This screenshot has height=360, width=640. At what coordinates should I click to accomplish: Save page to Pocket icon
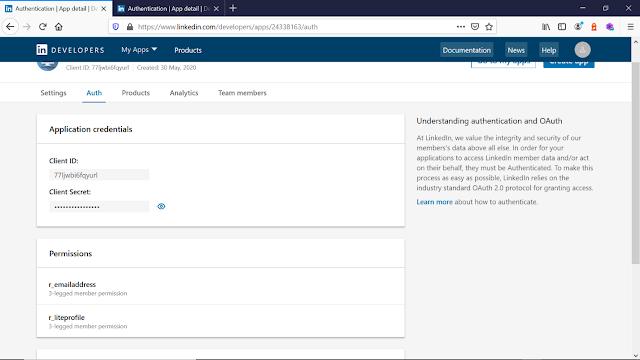pyautogui.click(x=475, y=27)
